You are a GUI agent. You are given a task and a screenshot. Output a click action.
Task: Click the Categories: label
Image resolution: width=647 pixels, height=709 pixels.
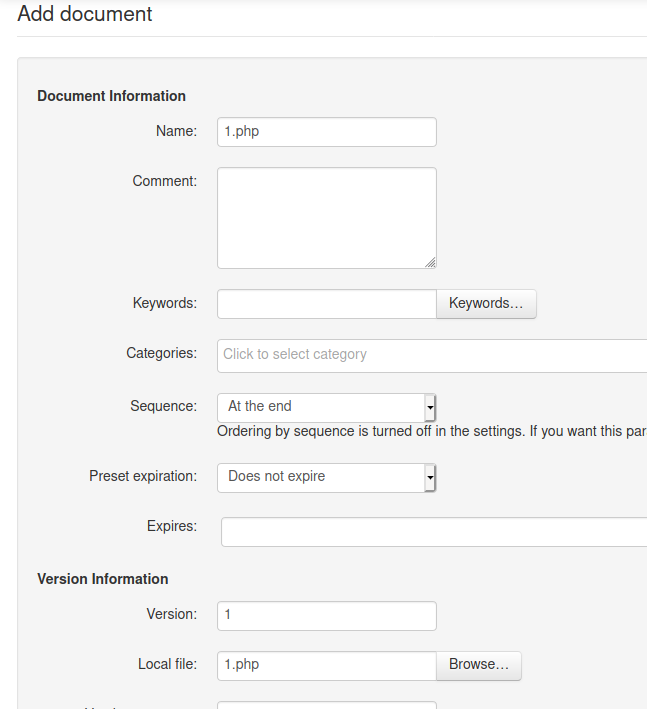tap(161, 353)
